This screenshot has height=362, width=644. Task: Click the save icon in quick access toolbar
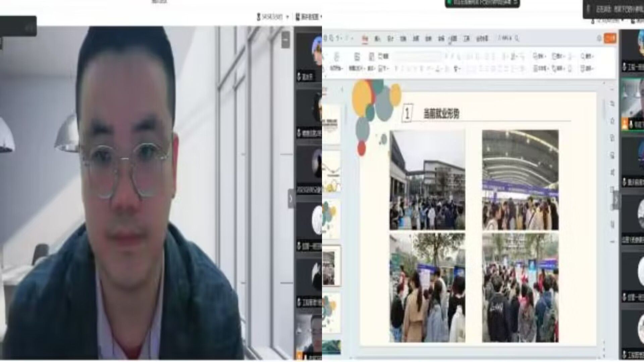point(325,39)
